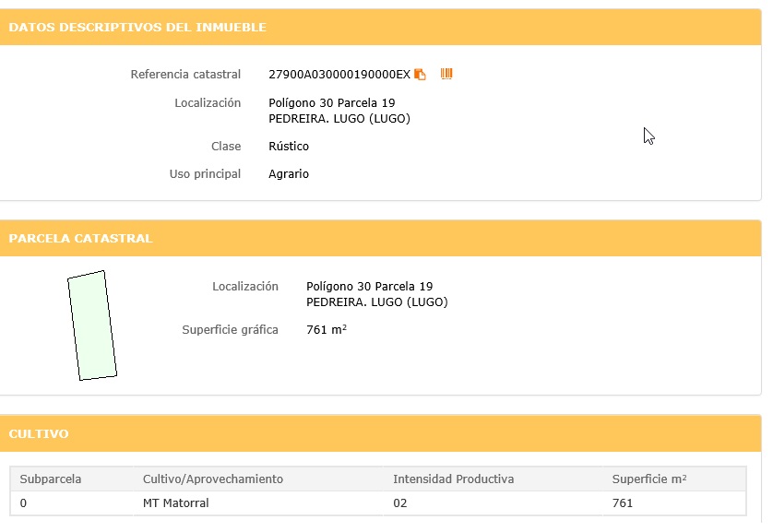773x532 pixels.
Task: Click the 'Cultivo/Aprovechamiento' column header
Action: [213, 479]
